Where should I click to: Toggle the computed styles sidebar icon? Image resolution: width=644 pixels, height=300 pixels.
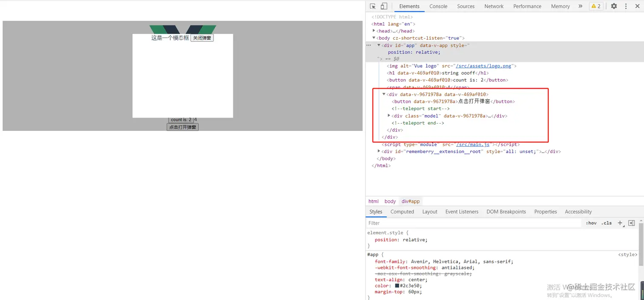point(632,223)
